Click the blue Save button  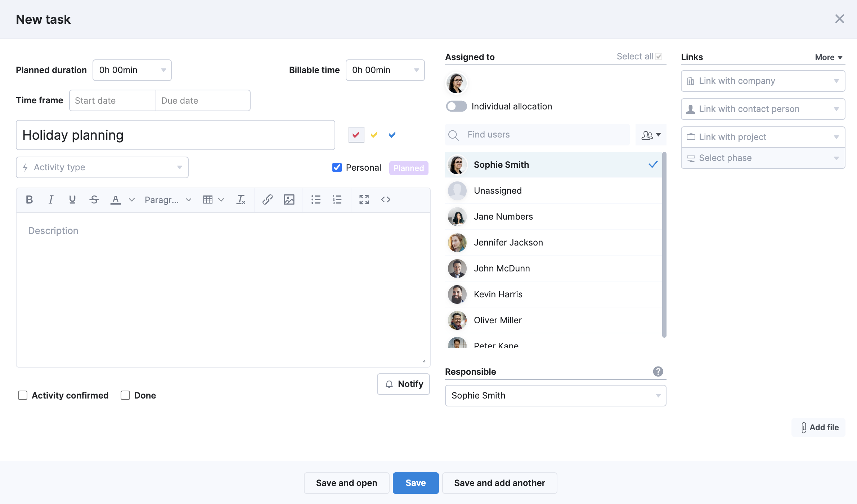[x=416, y=483]
